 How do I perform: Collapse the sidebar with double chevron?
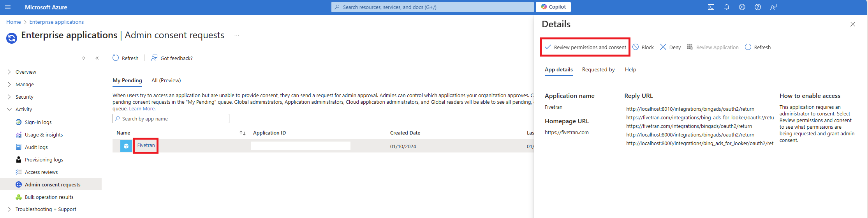point(97,58)
